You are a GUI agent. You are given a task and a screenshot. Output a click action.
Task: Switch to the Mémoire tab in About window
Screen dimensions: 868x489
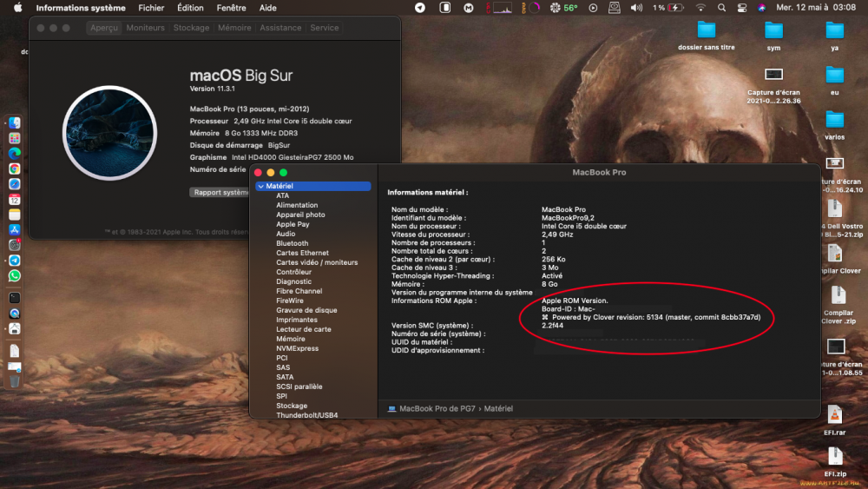point(234,28)
